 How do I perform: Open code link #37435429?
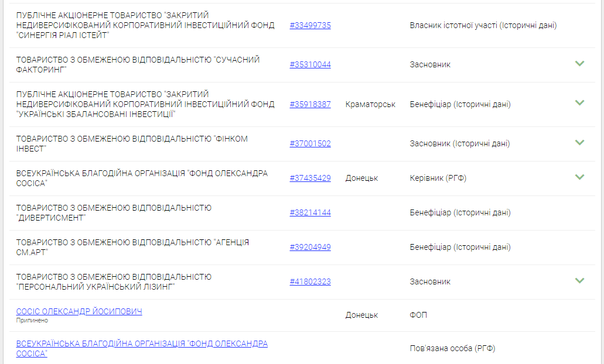pos(310,178)
